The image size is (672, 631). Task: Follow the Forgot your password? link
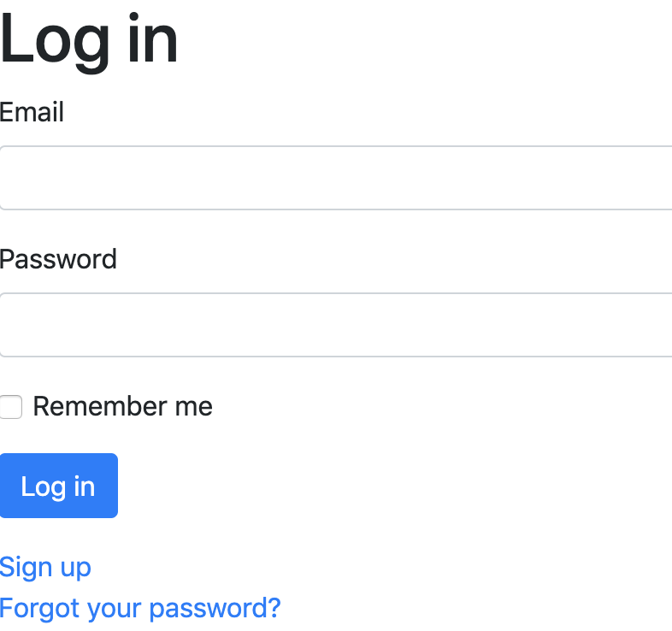[x=140, y=608]
